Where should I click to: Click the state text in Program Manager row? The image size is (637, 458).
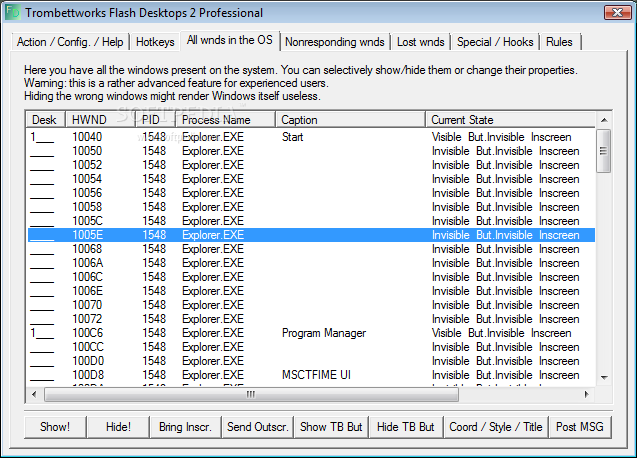501,333
